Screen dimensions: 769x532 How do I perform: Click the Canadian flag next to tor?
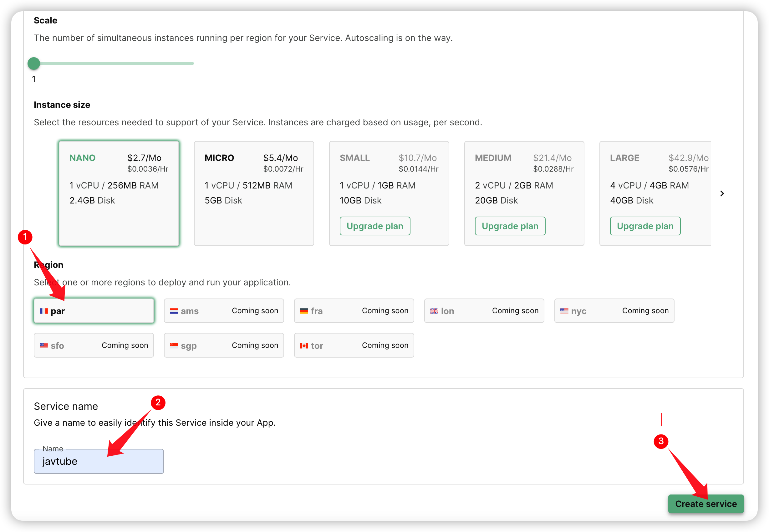[304, 346]
